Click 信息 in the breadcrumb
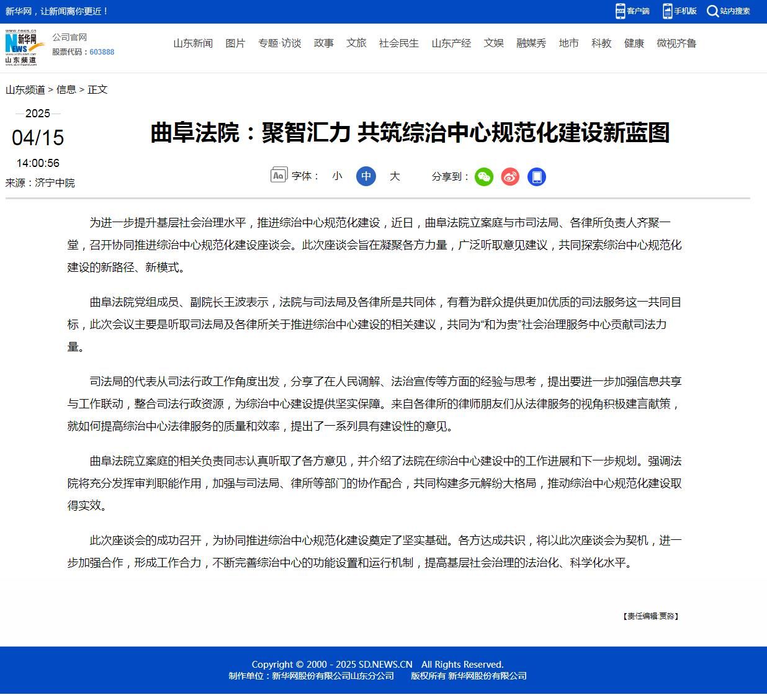Image resolution: width=767 pixels, height=700 pixels. (x=66, y=90)
